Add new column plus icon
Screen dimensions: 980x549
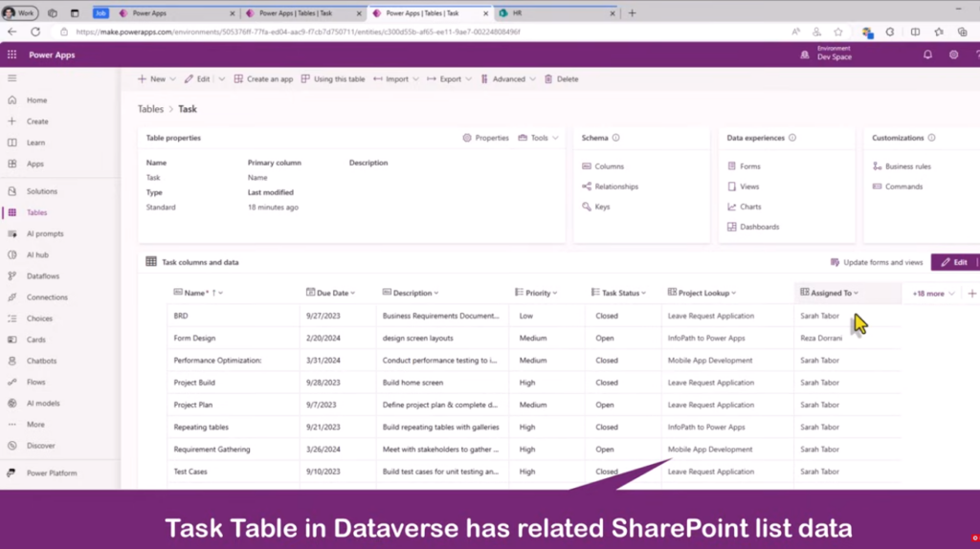972,294
